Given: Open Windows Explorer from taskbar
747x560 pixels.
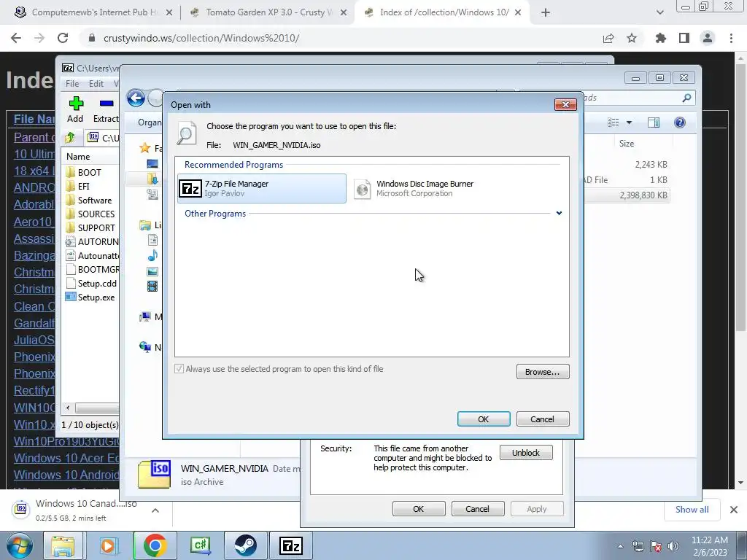Looking at the screenshot, I should click(x=63, y=545).
